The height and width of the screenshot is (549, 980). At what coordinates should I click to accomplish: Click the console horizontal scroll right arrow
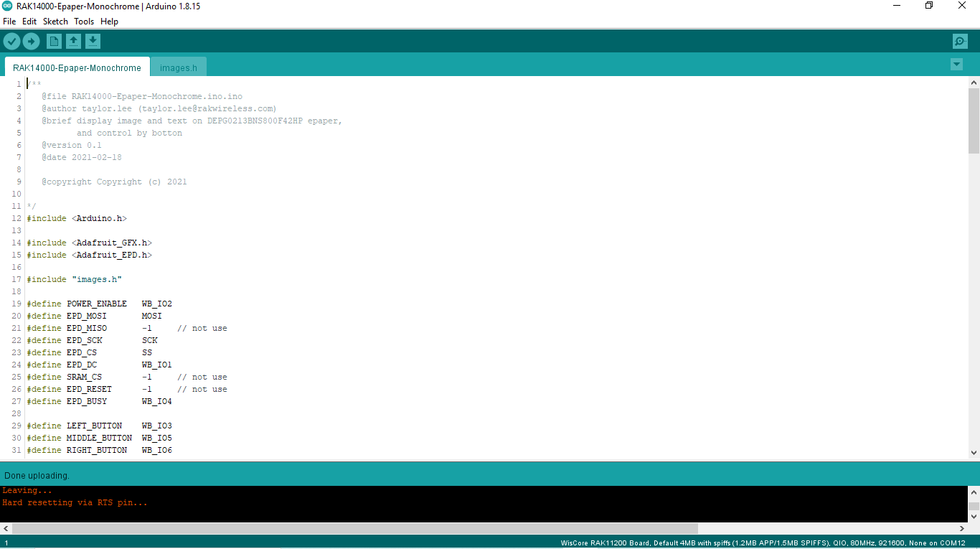[x=962, y=528]
